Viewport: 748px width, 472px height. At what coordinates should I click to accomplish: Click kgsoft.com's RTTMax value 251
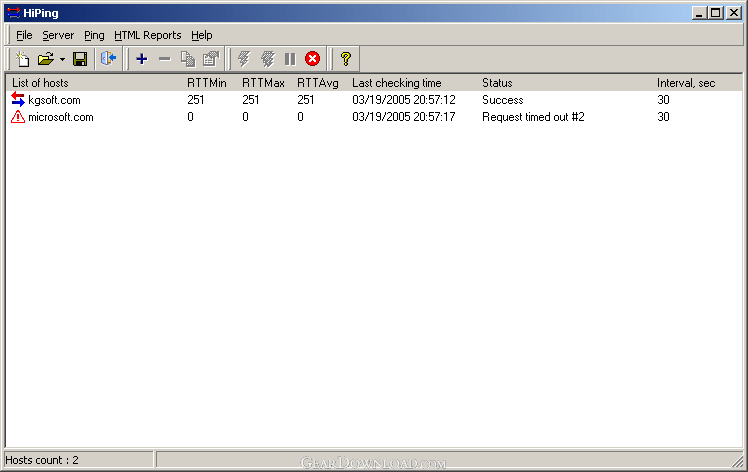250,100
